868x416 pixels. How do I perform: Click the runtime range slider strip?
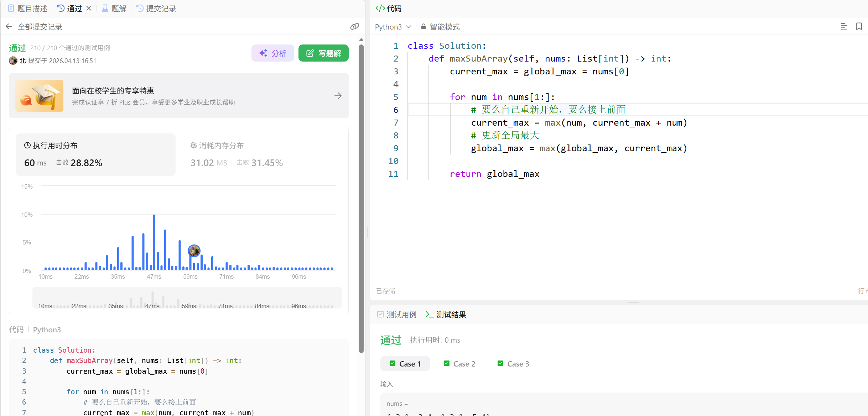pos(187,298)
